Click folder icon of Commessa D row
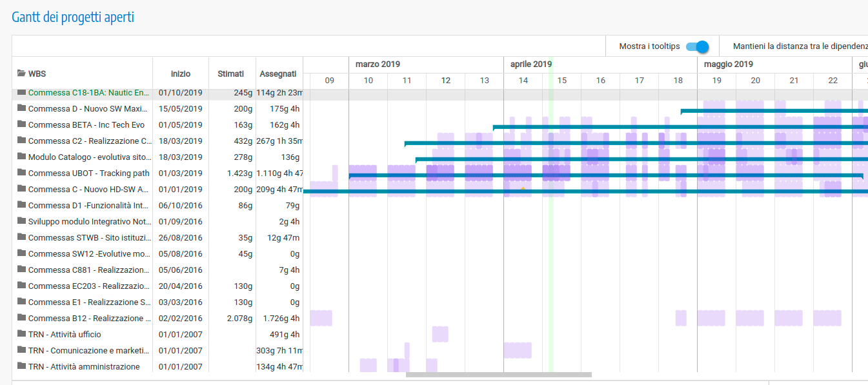Screen dimensions: 868x385 [21, 108]
